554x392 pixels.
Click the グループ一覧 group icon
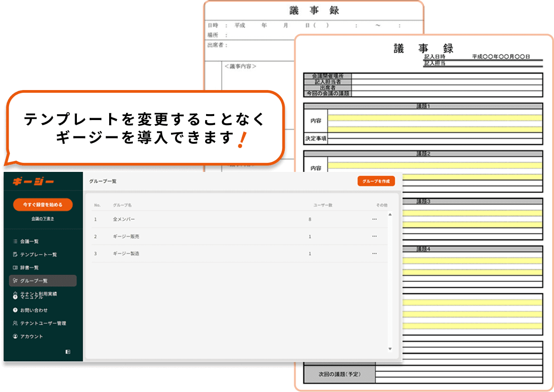tap(15, 281)
